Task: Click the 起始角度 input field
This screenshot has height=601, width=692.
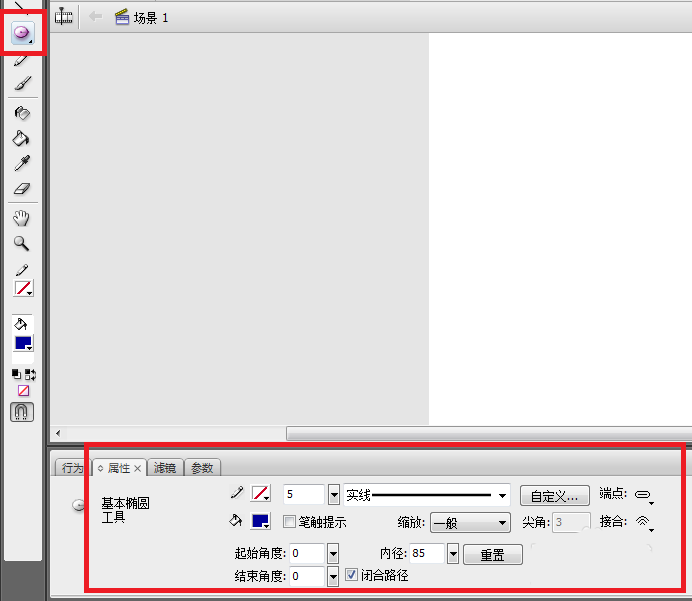Action: [307, 553]
